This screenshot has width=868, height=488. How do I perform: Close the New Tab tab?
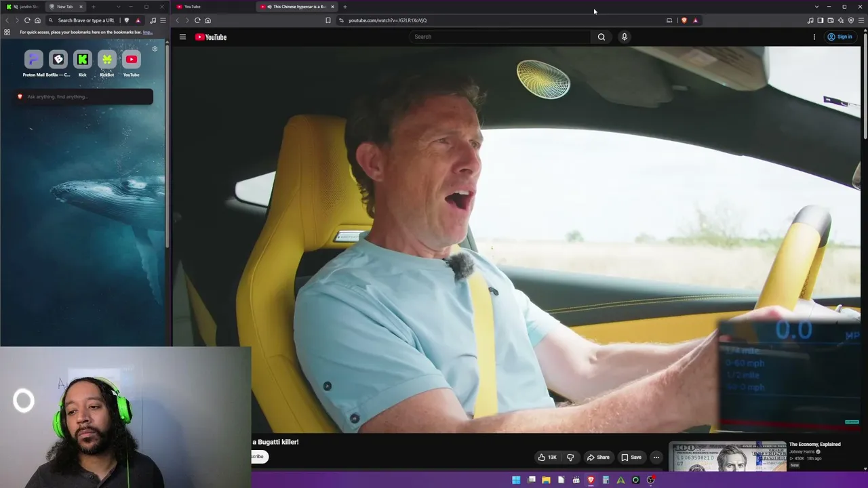point(81,7)
